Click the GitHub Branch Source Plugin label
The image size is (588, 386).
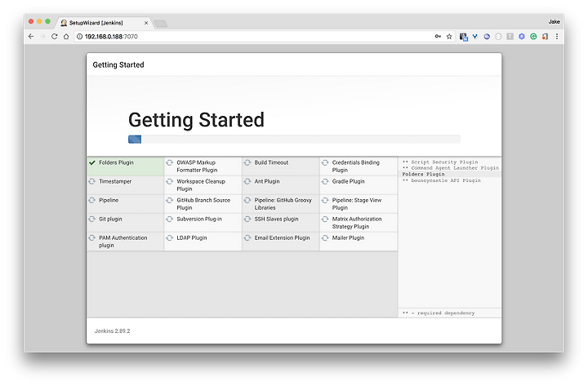203,204
